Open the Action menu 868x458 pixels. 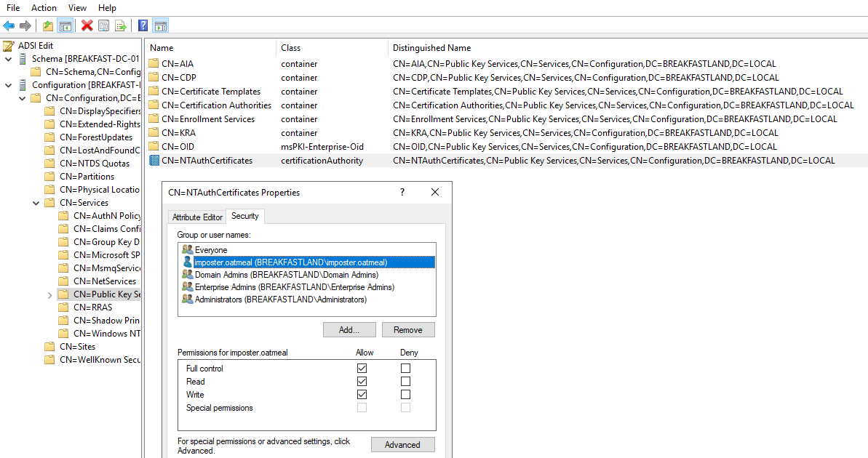tap(44, 7)
